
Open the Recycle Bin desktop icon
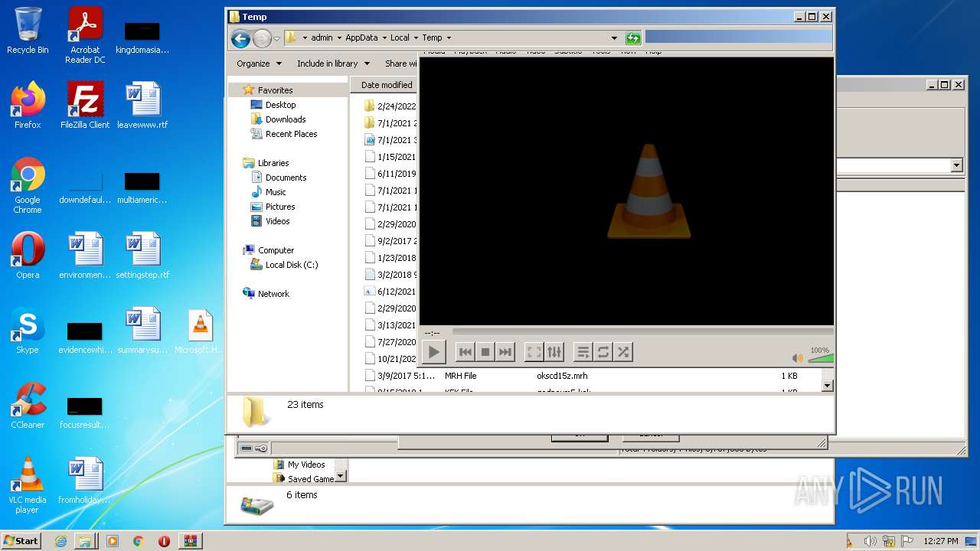pyautogui.click(x=28, y=31)
